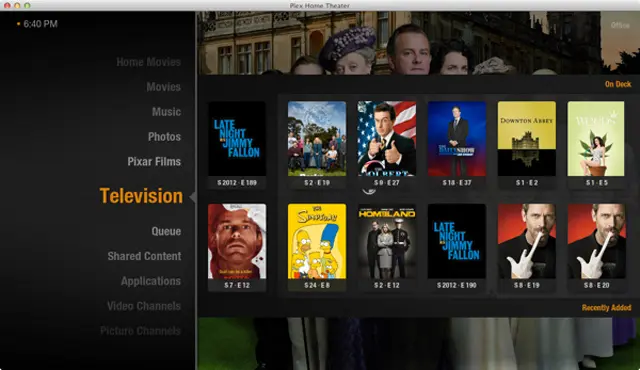Go to the Photos section
Screen dimensions: 640x370
164,137
